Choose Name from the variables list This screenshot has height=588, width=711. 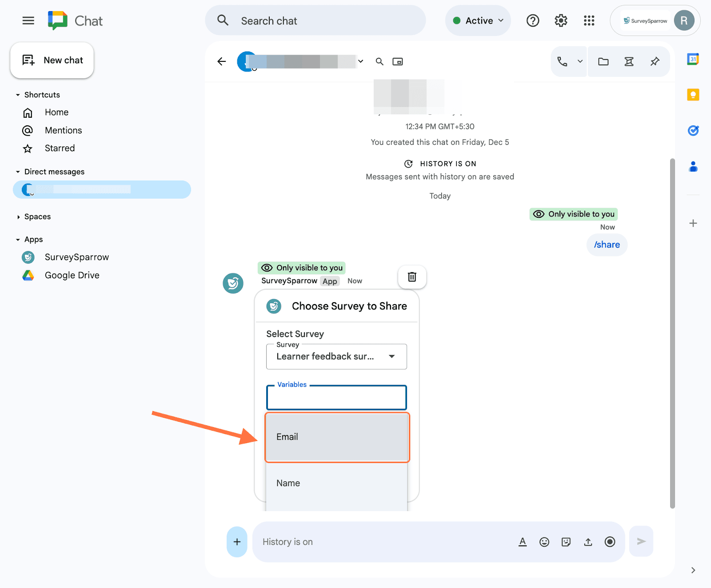coord(337,484)
